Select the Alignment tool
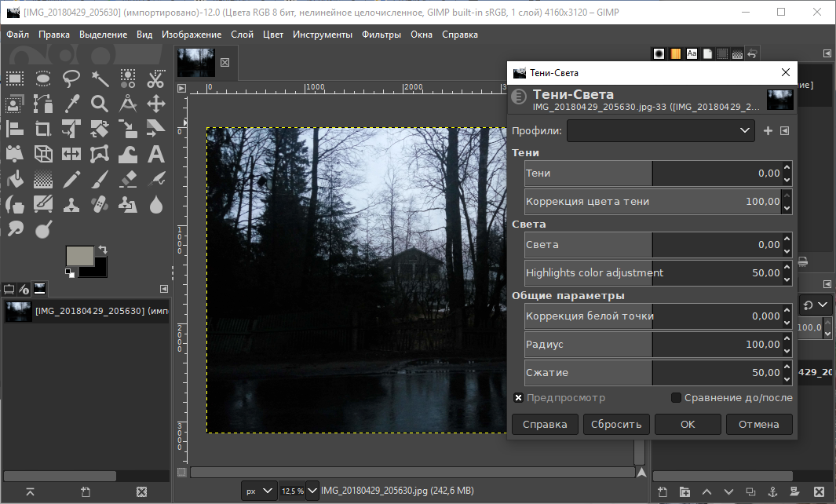Image resolution: width=836 pixels, height=504 pixels. coord(15,129)
